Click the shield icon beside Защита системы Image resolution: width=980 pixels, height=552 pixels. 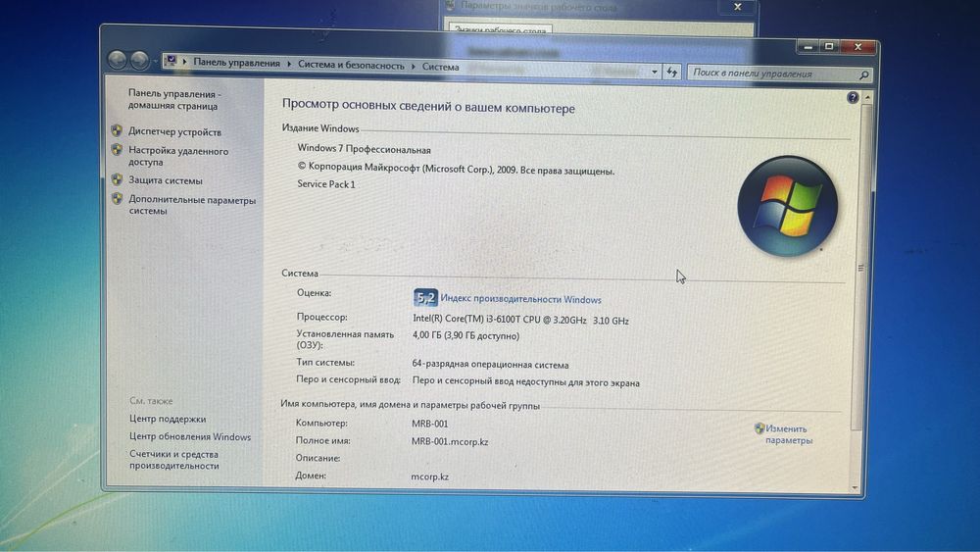117,179
